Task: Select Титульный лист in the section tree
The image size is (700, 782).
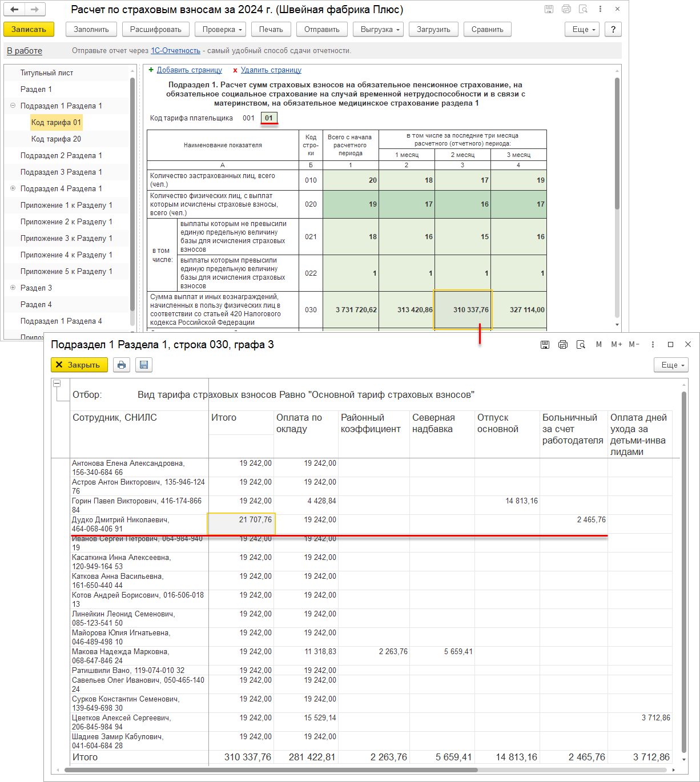Action: point(47,72)
